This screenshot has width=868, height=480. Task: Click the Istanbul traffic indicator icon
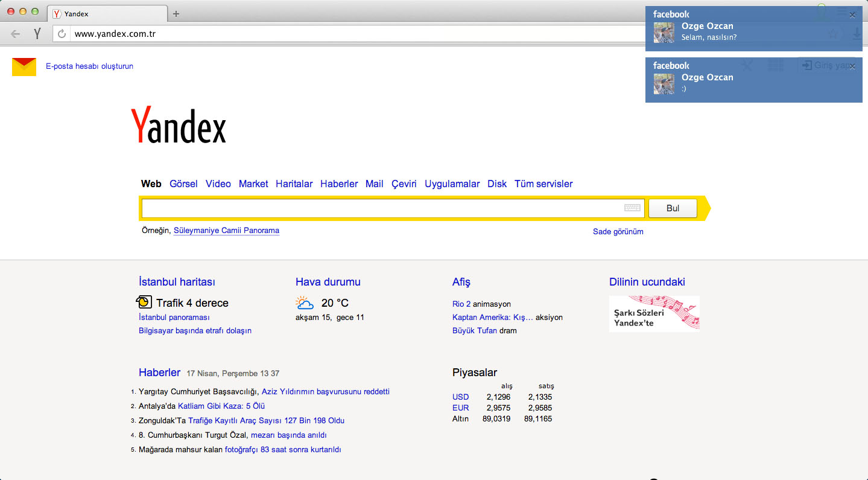pos(144,302)
